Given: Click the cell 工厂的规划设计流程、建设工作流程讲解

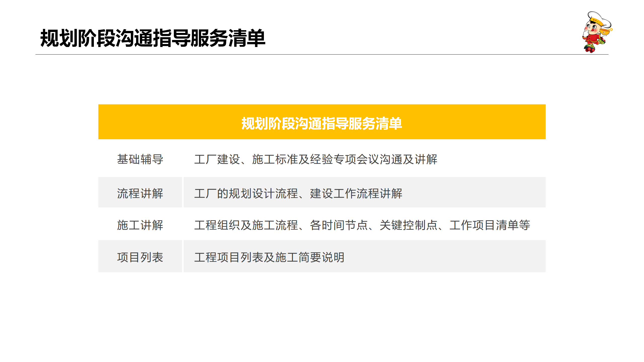Looking at the screenshot, I should pyautogui.click(x=365, y=192).
